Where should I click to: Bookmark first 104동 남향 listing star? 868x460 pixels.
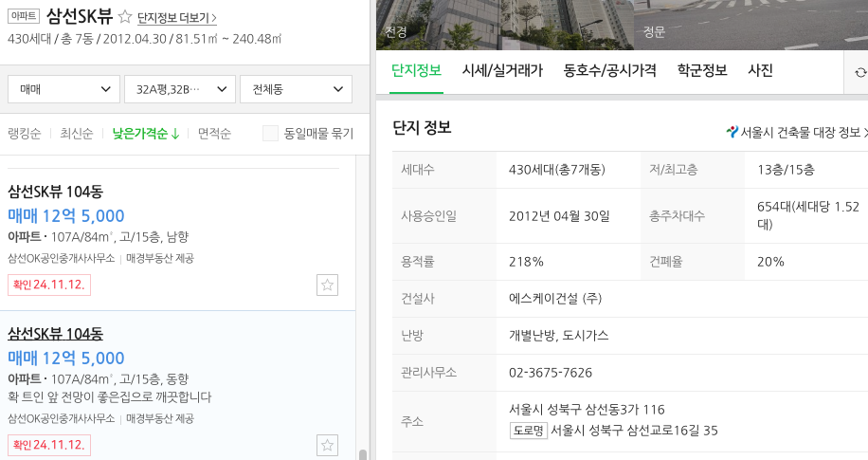tap(327, 285)
